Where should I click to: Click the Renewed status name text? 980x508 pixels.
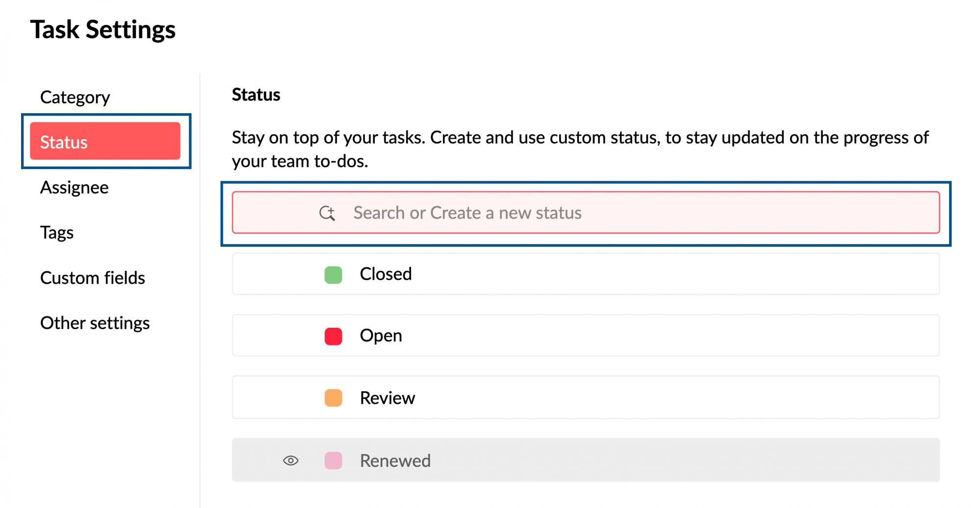click(x=395, y=460)
